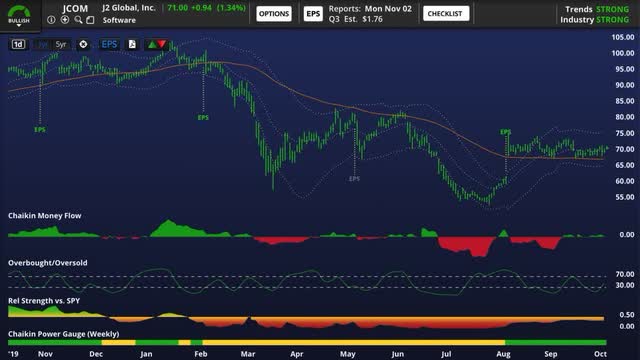Click the August EPS marker on chart
The width and height of the screenshot is (640, 360).
click(x=505, y=132)
